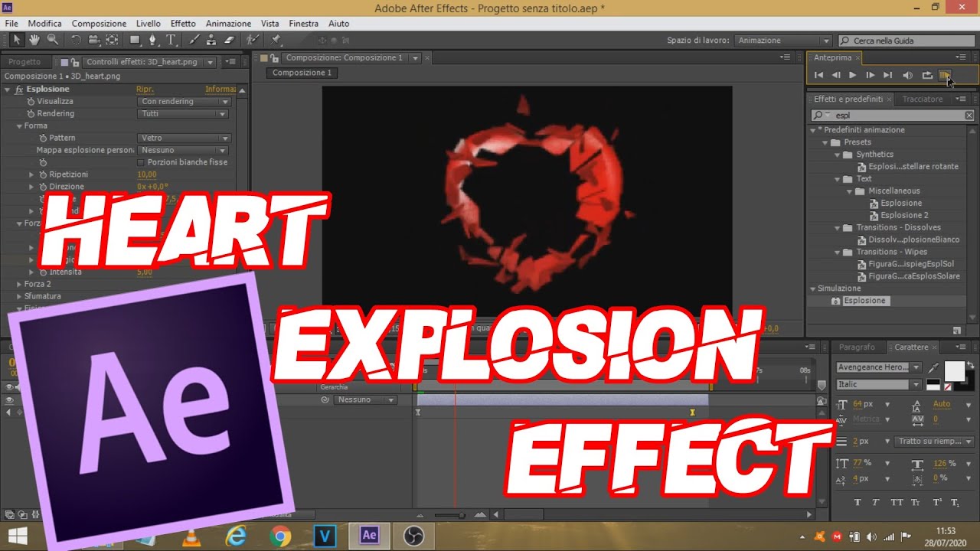
Task: Open the Composizione menu
Action: point(100,24)
